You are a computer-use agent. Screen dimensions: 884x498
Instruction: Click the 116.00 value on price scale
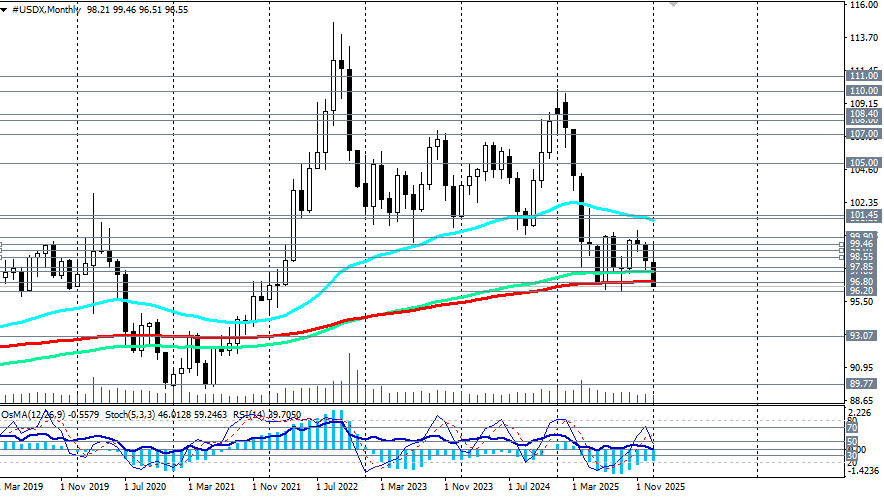(x=862, y=6)
